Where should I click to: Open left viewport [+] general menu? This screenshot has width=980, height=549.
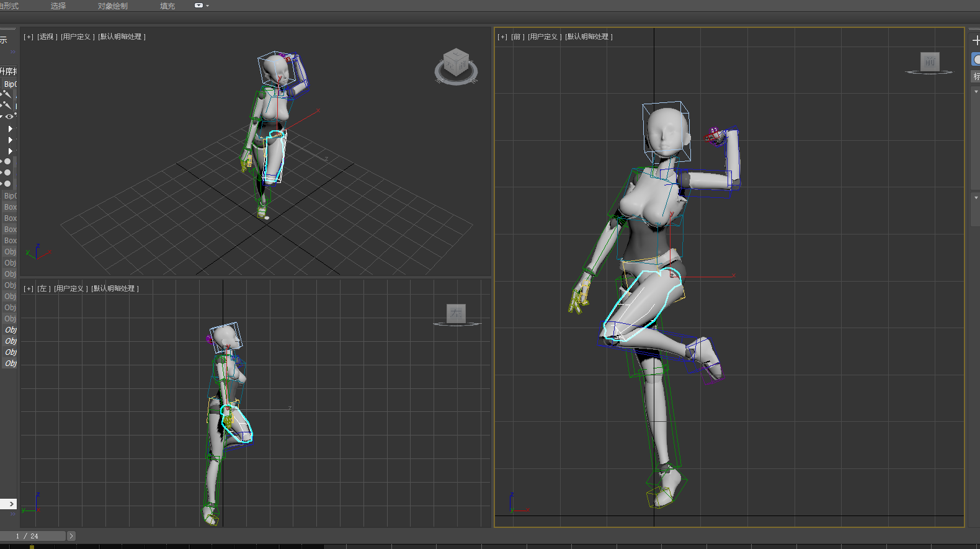point(29,288)
